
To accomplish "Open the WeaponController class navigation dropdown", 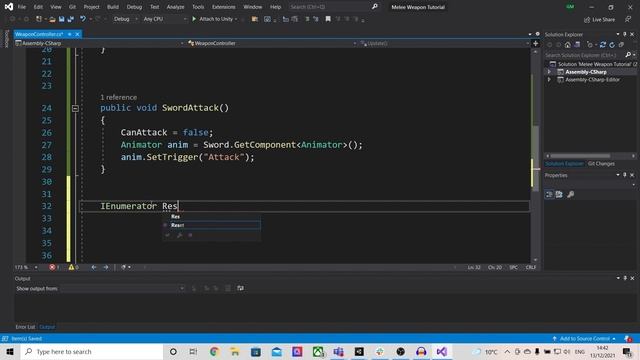I will click(272, 43).
